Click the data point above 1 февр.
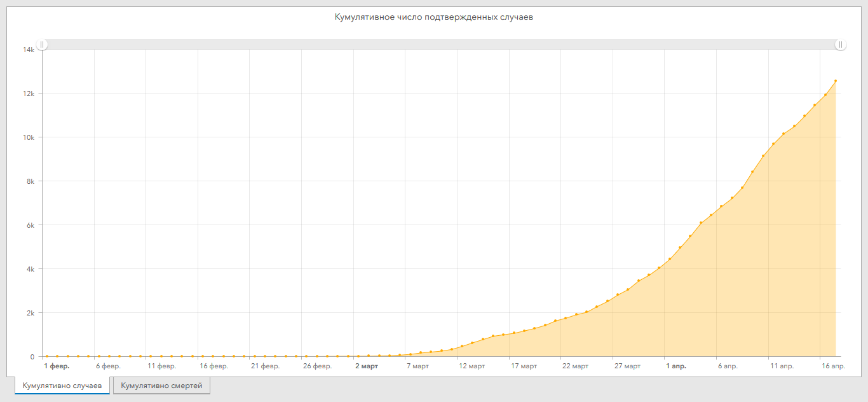The width and height of the screenshot is (868, 402). (47, 356)
